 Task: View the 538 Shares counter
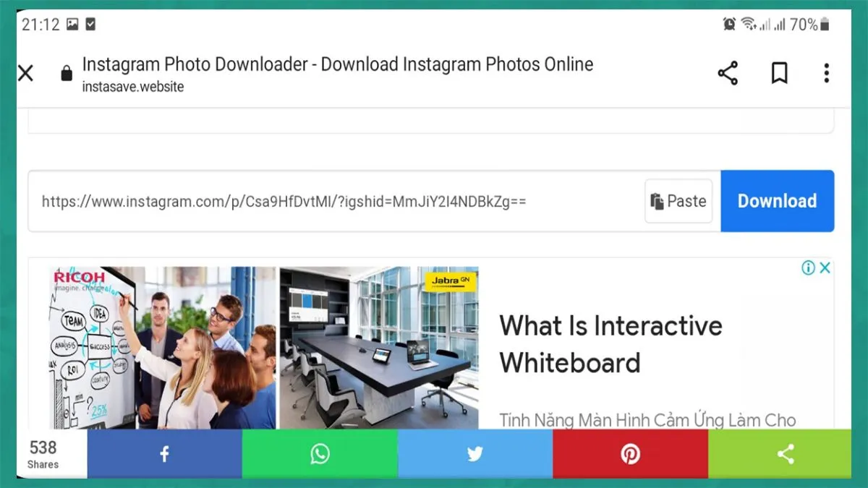(x=43, y=454)
